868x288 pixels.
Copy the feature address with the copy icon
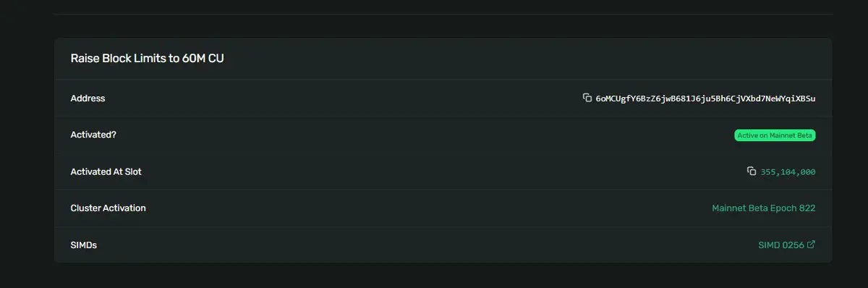[x=587, y=98]
